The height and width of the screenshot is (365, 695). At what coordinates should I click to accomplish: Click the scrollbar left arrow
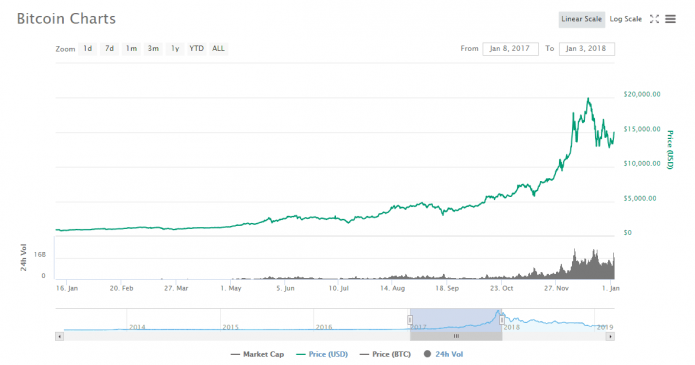pyautogui.click(x=59, y=337)
